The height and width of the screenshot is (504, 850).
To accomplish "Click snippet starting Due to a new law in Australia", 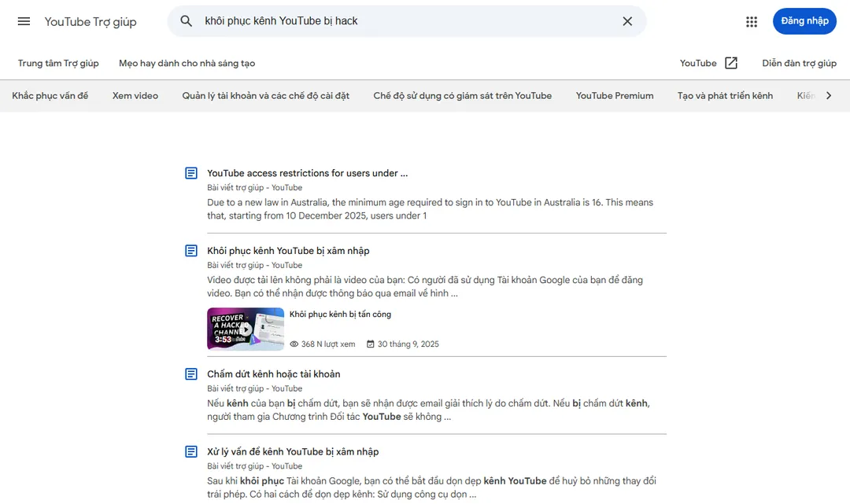I will pyautogui.click(x=431, y=209).
